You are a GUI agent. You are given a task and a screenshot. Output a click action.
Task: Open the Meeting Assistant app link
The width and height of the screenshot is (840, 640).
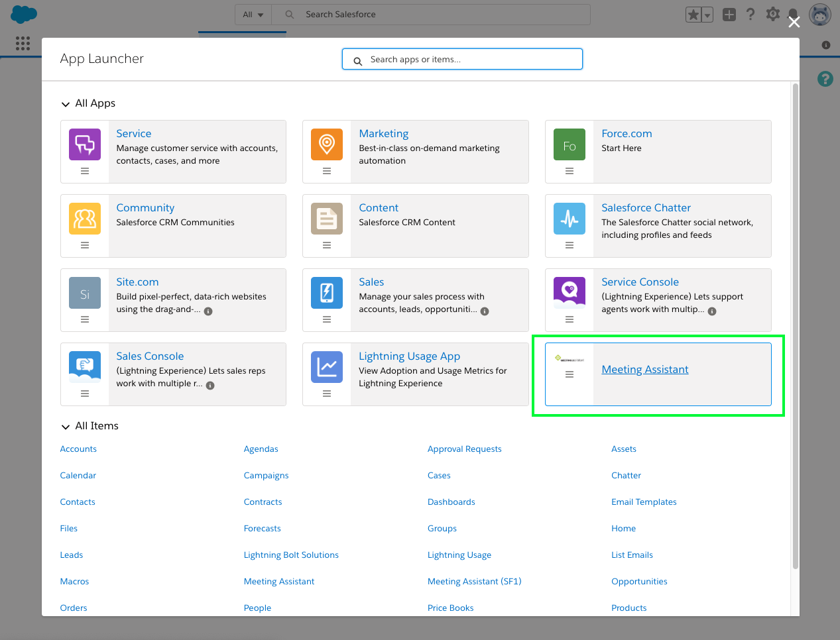point(645,369)
